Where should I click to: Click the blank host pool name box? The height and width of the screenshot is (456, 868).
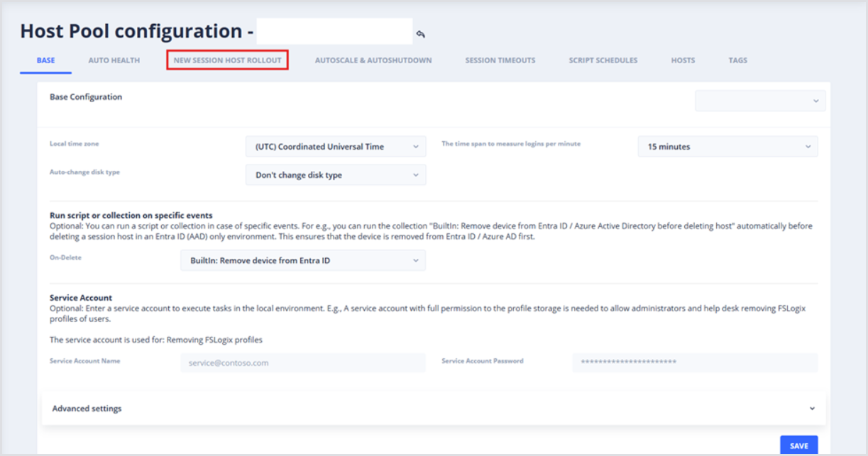coord(334,32)
